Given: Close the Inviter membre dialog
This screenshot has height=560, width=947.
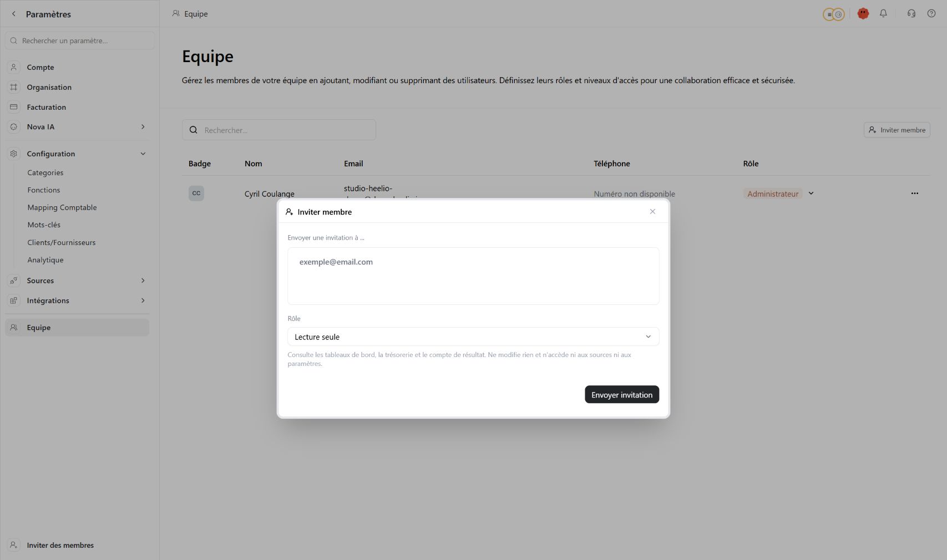Looking at the screenshot, I should tap(652, 212).
